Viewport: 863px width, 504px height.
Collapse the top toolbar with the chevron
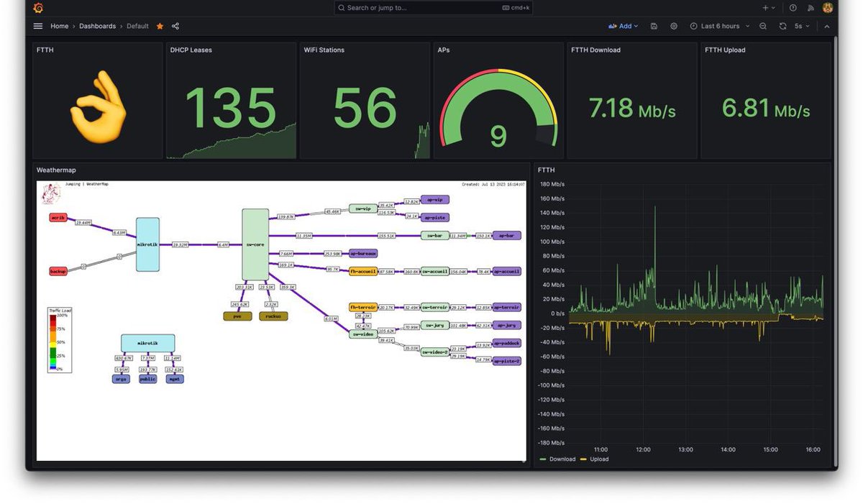pos(826,26)
